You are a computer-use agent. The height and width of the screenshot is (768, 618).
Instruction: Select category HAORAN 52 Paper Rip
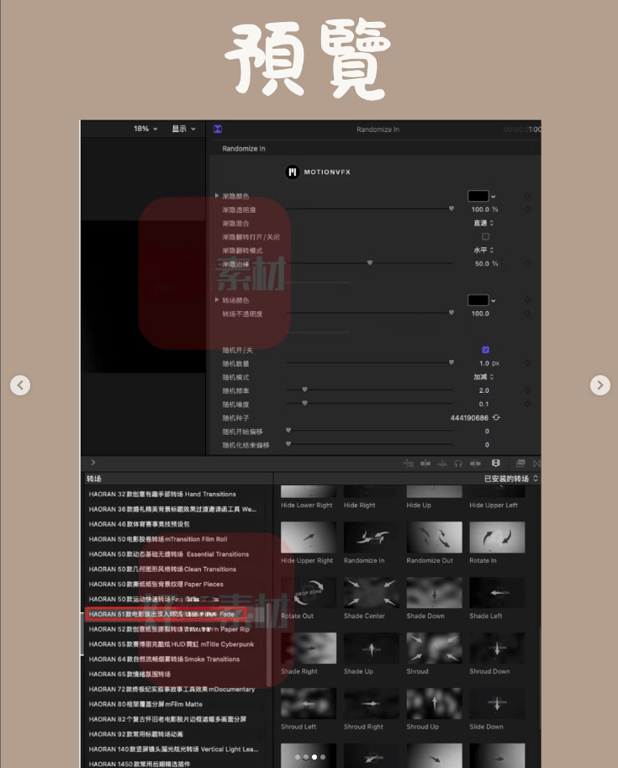tap(169, 629)
